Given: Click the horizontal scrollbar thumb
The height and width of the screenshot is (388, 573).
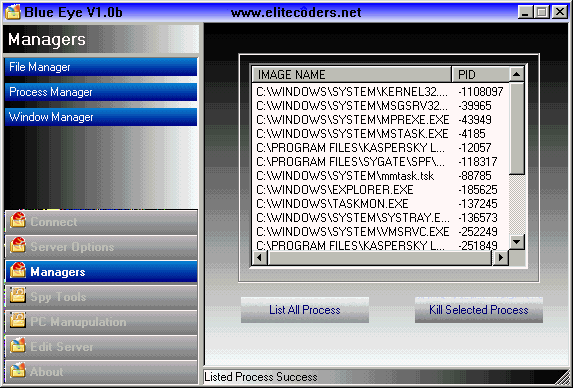Looking at the screenshot, I should coord(379,258).
